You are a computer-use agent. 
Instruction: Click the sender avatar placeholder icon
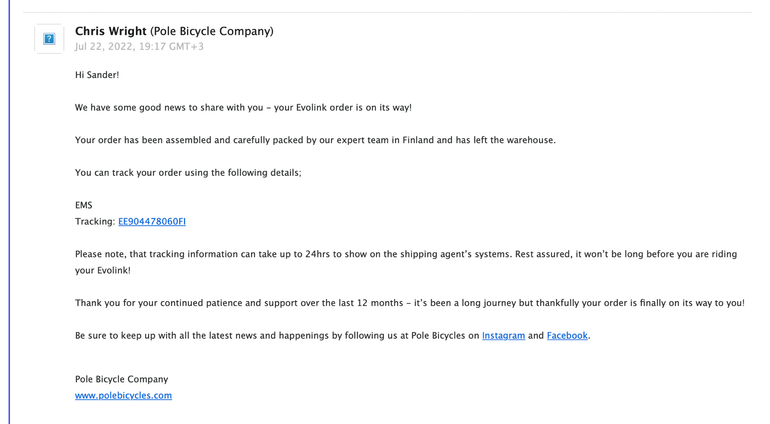[49, 39]
